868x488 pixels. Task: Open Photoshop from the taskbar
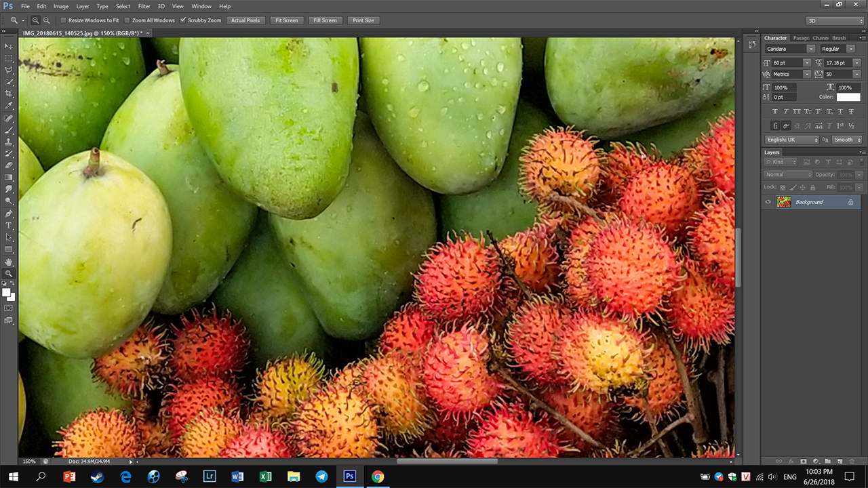[x=349, y=476]
